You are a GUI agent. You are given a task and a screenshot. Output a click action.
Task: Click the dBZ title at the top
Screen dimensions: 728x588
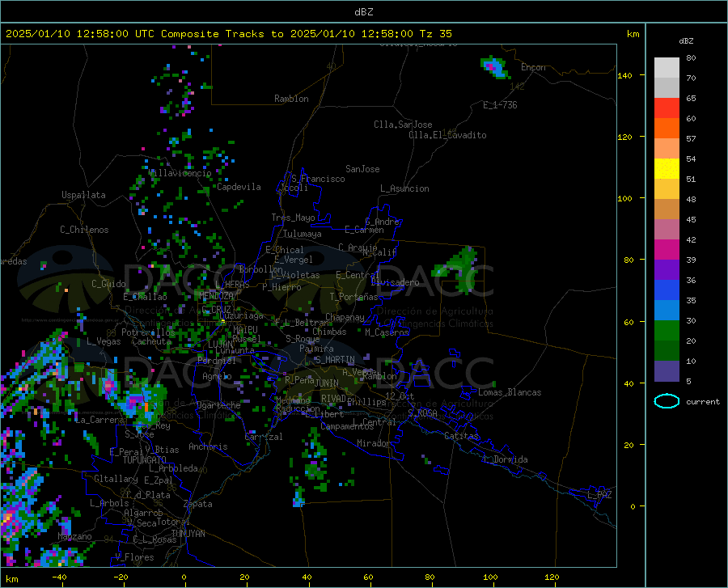point(363,11)
